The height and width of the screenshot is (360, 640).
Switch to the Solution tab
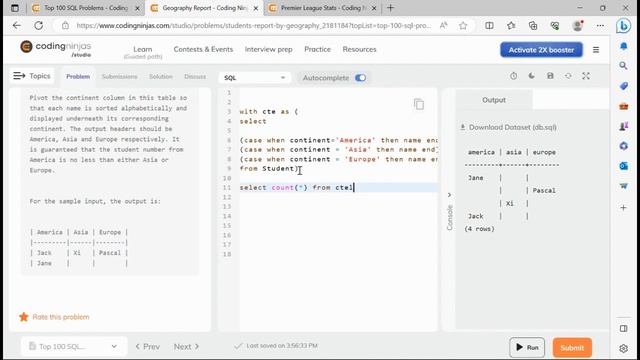[x=161, y=76]
